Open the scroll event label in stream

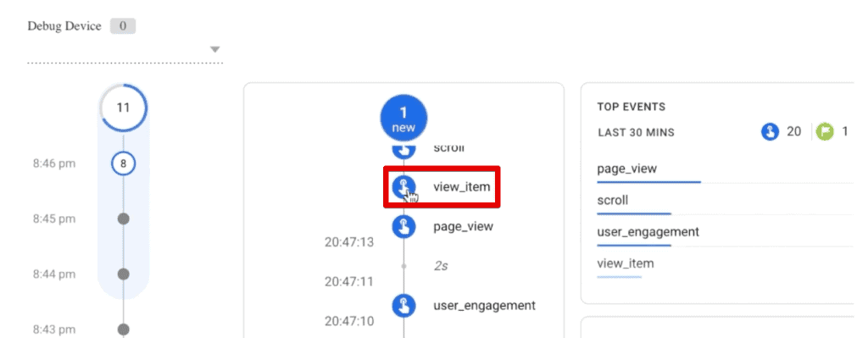tap(449, 147)
